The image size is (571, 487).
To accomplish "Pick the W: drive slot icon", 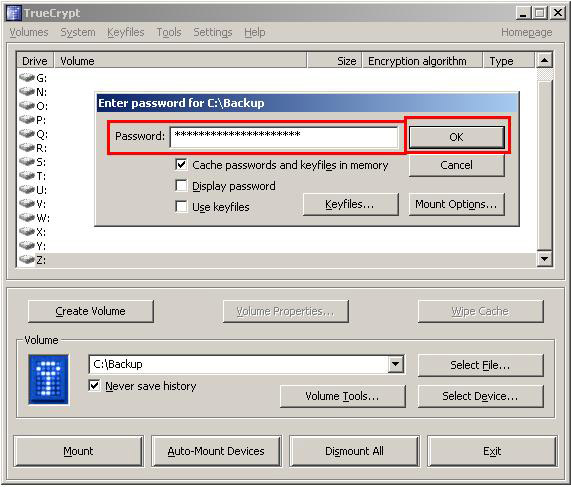I will [x=27, y=217].
